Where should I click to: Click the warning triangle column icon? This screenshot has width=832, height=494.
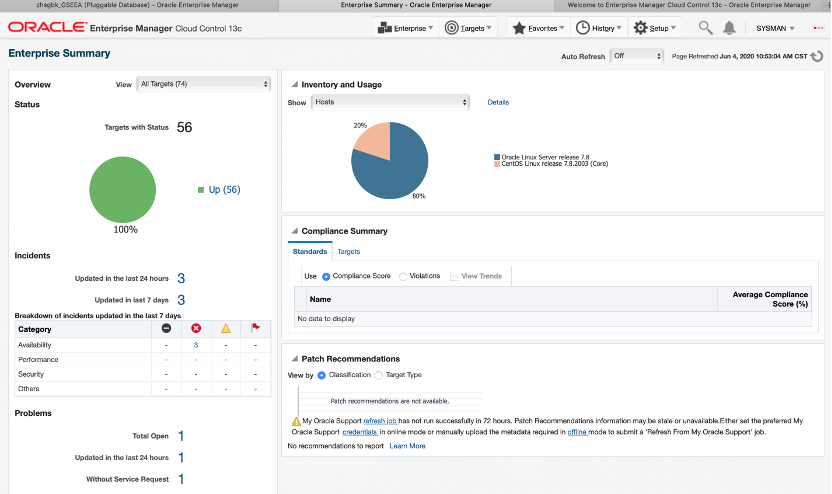pos(226,328)
